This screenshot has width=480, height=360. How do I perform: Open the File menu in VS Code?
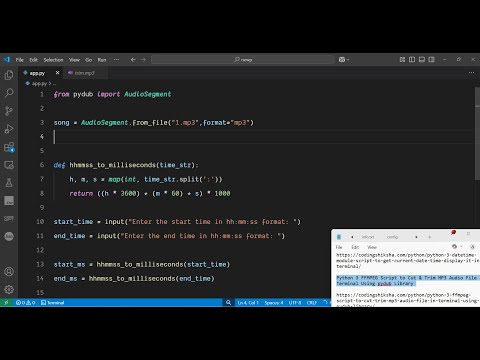[x=20, y=60]
